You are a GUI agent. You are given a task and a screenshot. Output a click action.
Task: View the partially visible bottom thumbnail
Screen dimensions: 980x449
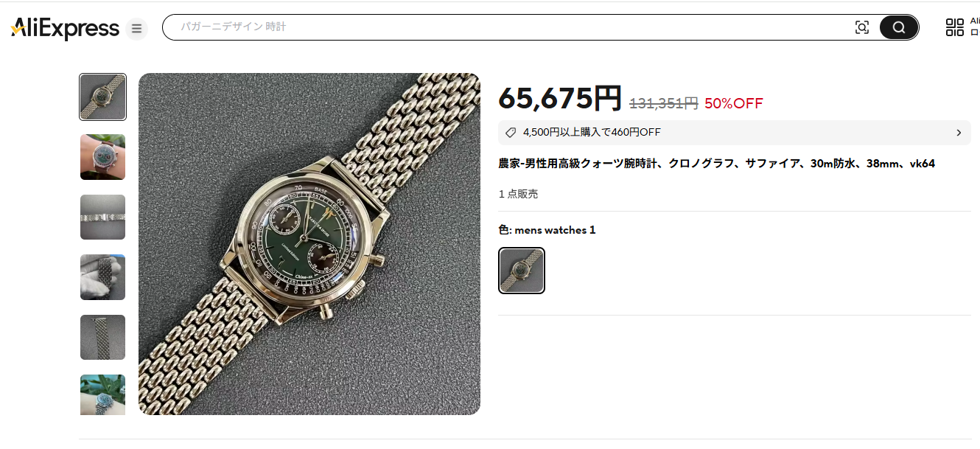pos(102,395)
